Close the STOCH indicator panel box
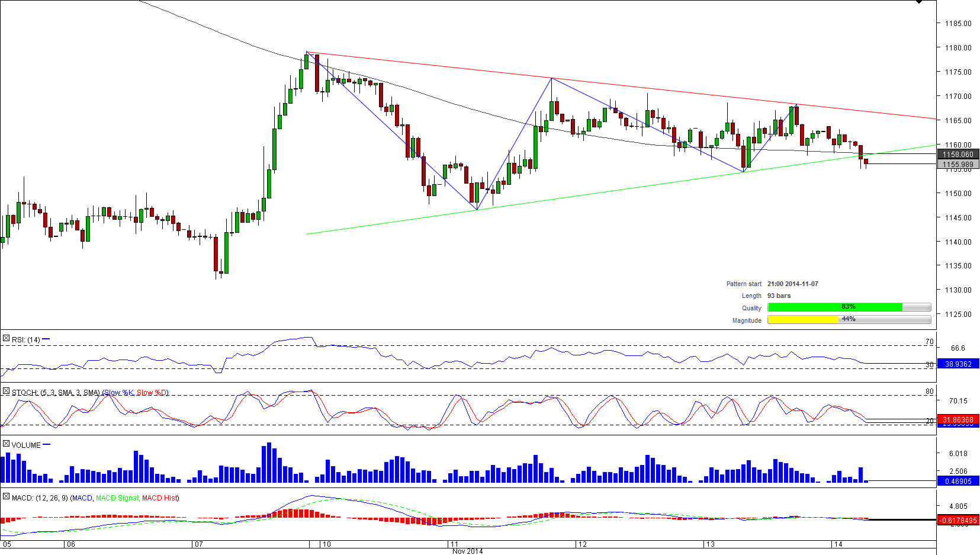Viewport: 980px width, 555px height. tap(6, 392)
